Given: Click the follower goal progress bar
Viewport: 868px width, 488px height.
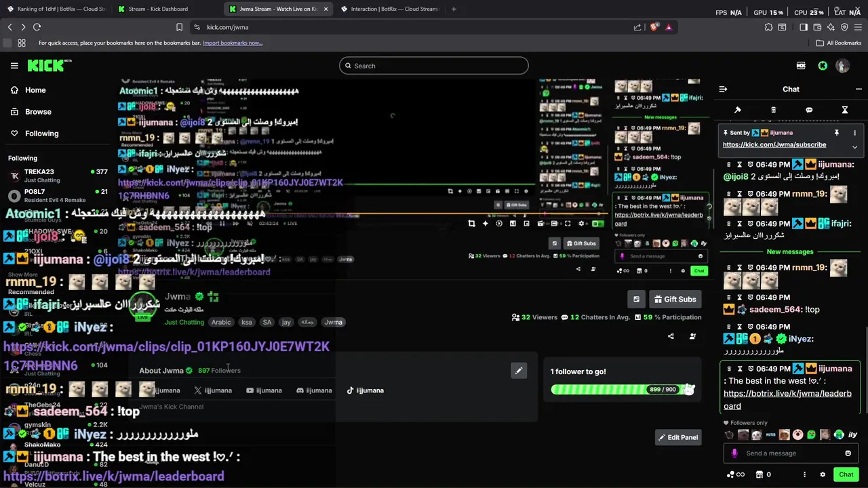Looking at the screenshot, I should coord(623,390).
